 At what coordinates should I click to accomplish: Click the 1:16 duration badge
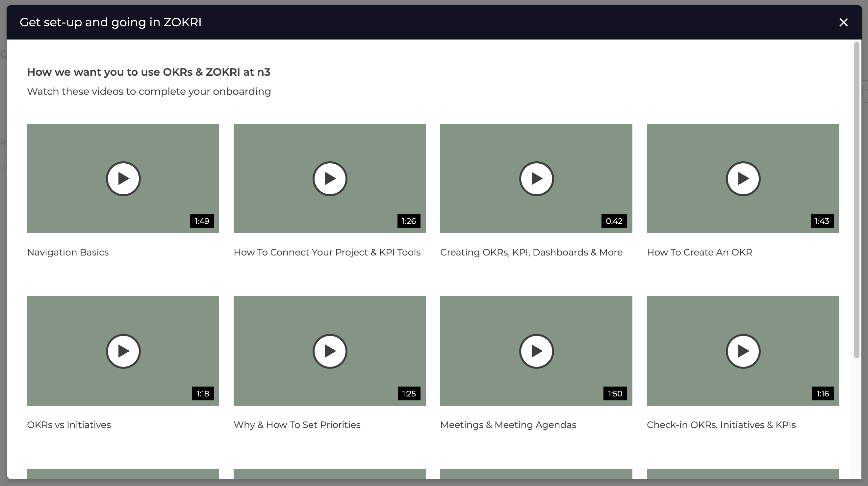click(823, 393)
